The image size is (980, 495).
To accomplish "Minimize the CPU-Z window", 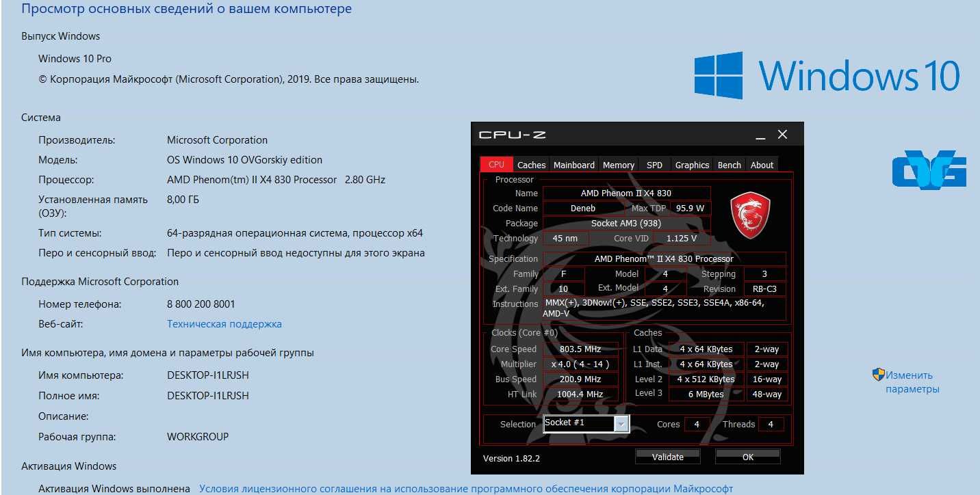I will (x=760, y=135).
